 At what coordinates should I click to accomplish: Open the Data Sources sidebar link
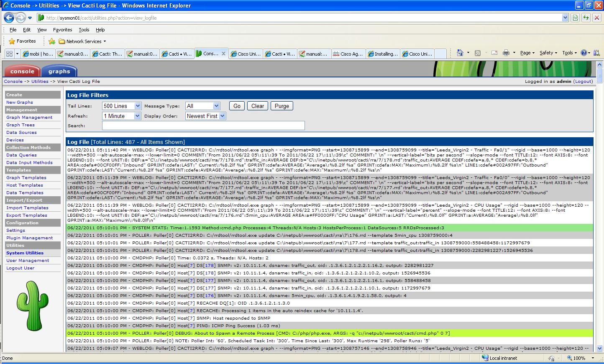pos(21,133)
